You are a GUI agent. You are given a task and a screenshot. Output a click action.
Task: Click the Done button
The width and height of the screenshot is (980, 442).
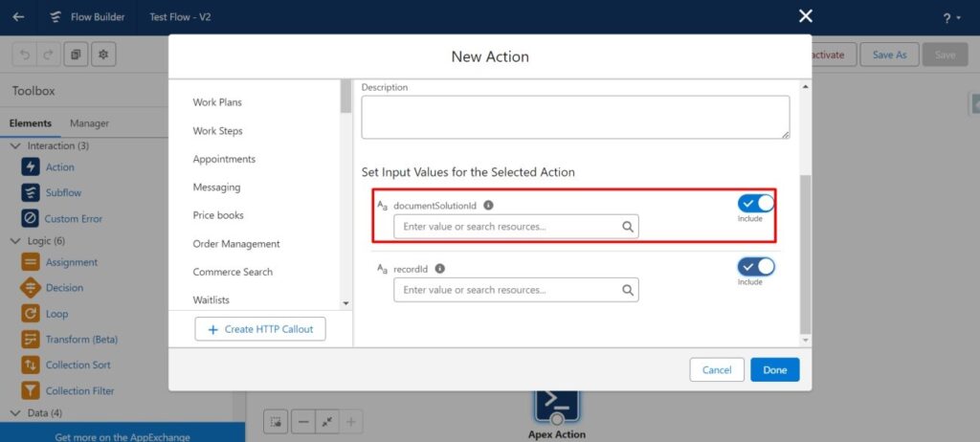[x=774, y=370]
